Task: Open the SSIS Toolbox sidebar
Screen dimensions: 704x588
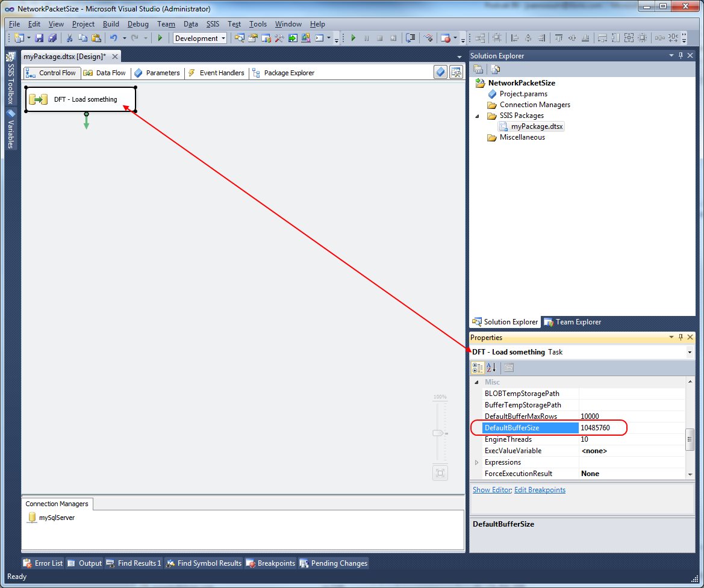Action: (x=10, y=78)
